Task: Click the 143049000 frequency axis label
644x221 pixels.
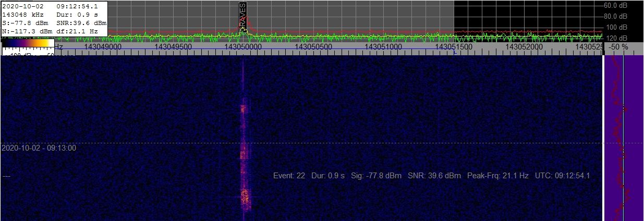Action: 103,47
